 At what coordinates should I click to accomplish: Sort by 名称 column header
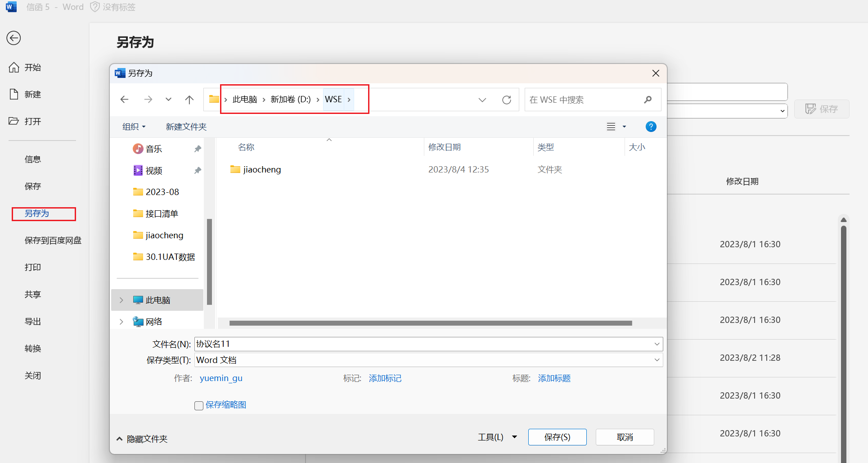click(x=246, y=147)
